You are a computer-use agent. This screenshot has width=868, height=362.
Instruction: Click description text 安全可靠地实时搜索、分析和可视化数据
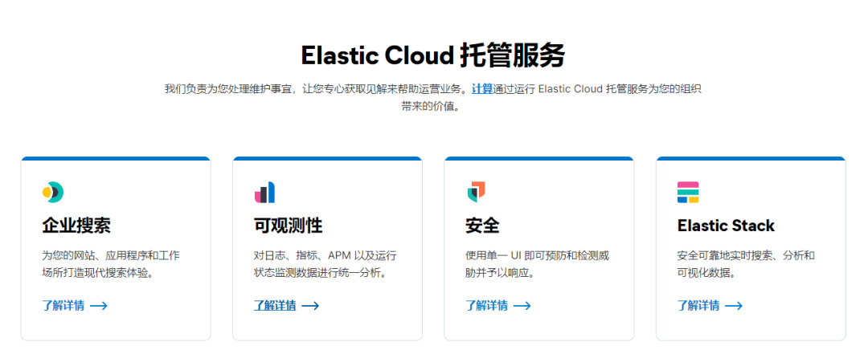tap(746, 264)
